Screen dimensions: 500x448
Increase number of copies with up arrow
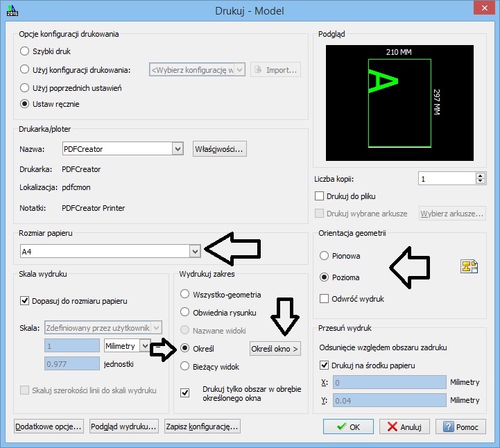pos(480,175)
